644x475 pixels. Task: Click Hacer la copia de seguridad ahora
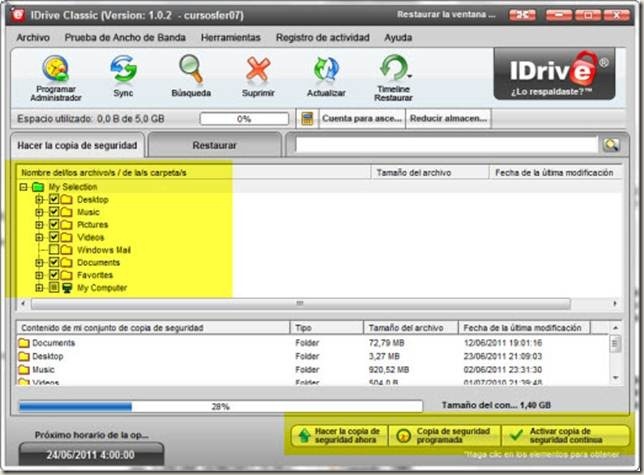340,436
